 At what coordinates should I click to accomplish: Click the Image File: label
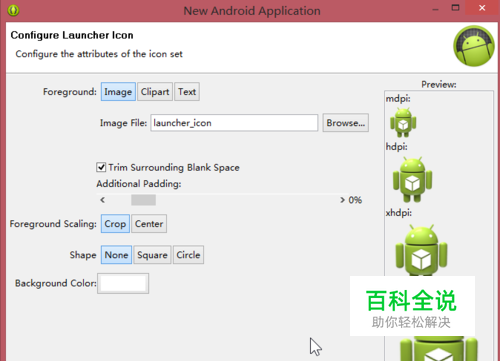[x=123, y=123]
